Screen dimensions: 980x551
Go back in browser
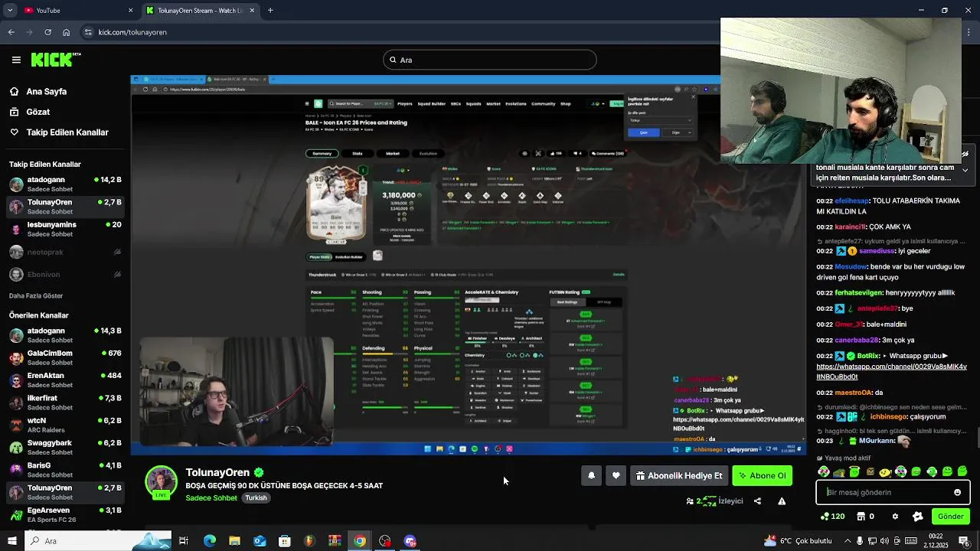[11, 32]
